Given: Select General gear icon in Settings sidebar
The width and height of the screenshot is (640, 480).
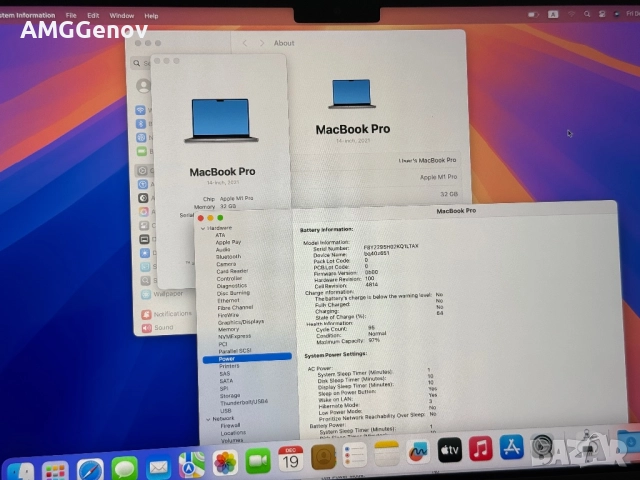Looking at the screenshot, I should (x=142, y=171).
